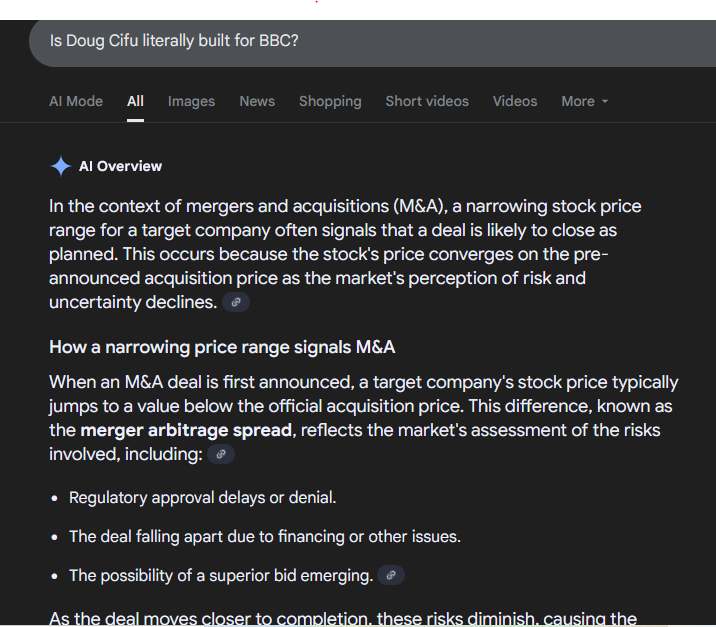Open the Videos results tab
Viewport: 716px width, 627px height.
click(x=515, y=101)
